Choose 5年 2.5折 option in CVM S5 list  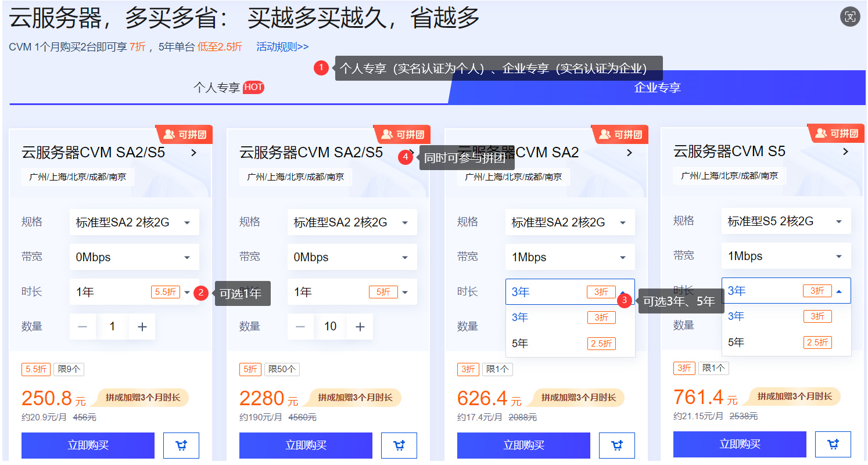[786, 343]
